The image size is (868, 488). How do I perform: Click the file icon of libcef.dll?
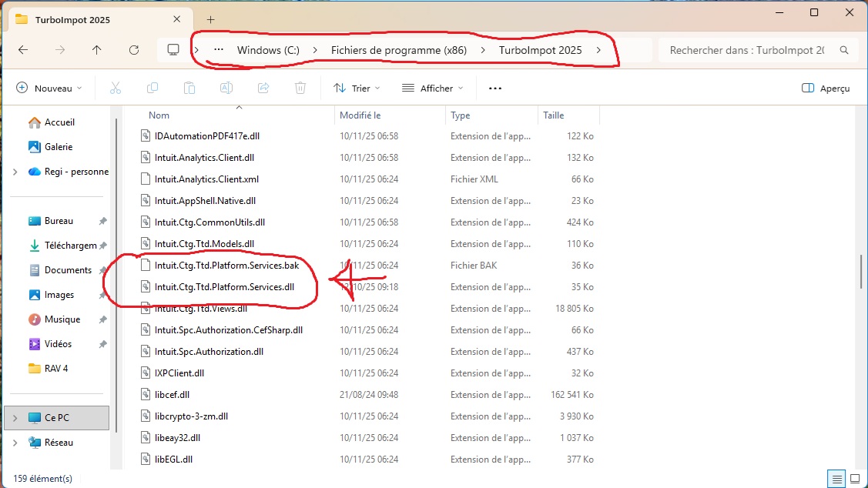[x=145, y=395]
